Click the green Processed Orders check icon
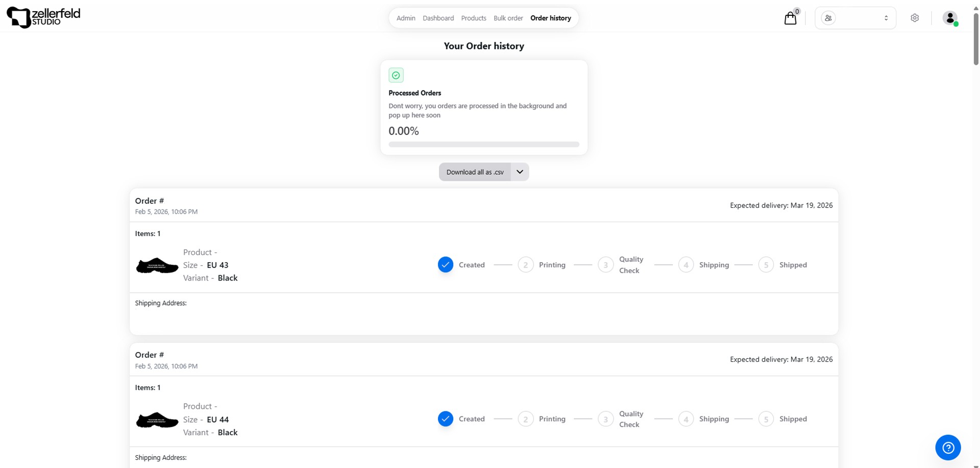The width and height of the screenshot is (980, 468). (x=396, y=75)
